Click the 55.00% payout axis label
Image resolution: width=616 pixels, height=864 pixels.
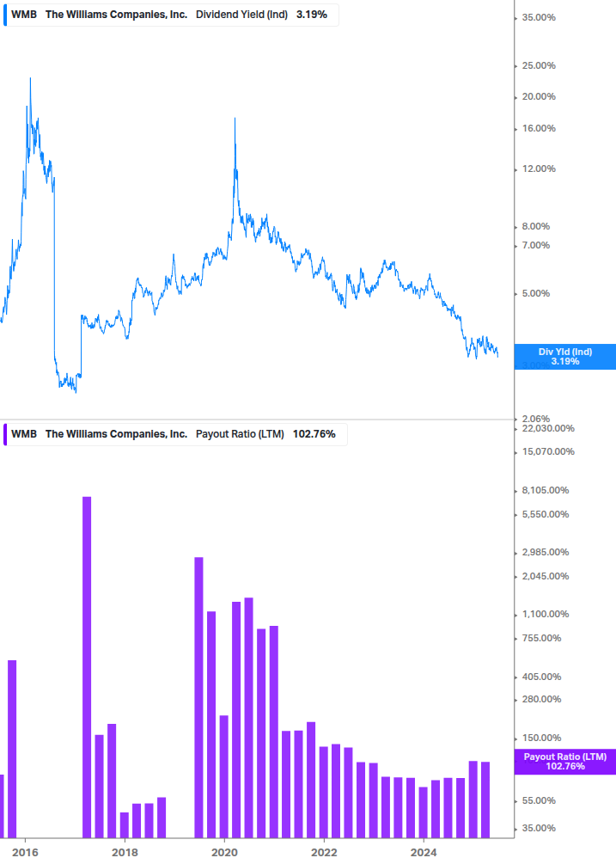click(539, 800)
